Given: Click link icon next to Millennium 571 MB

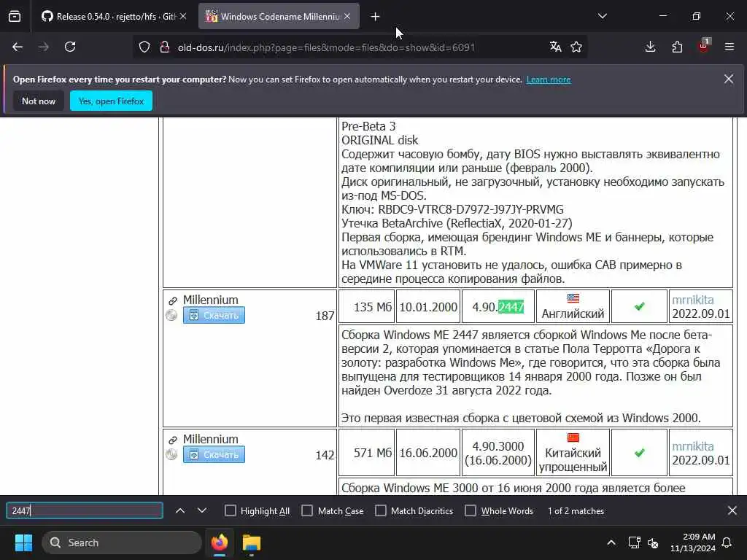Looking at the screenshot, I should coord(172,440).
